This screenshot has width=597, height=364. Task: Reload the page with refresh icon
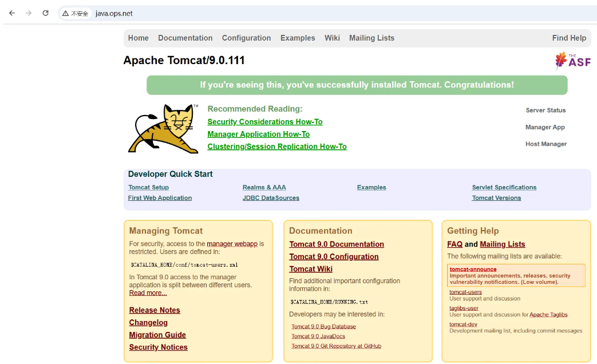(x=45, y=13)
